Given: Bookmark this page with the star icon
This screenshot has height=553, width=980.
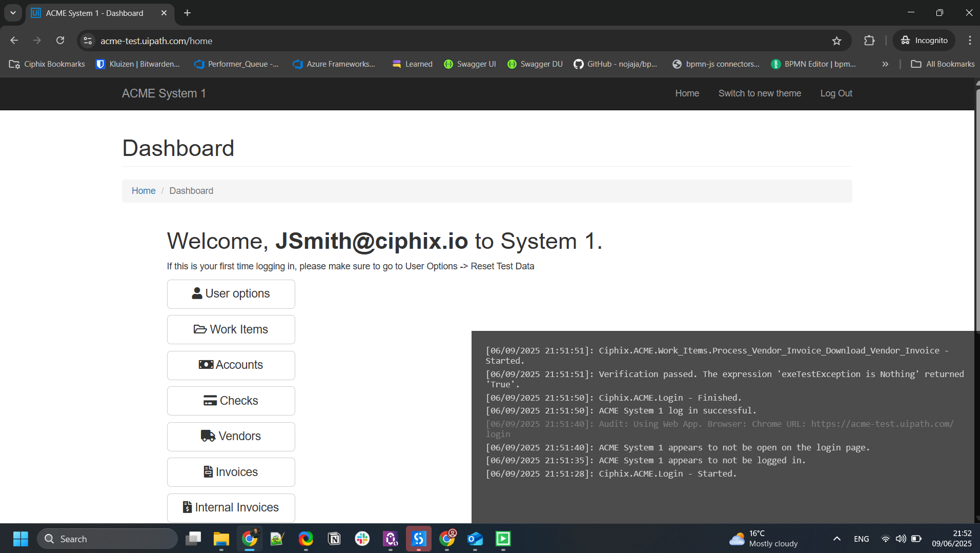Looking at the screenshot, I should 836,41.
